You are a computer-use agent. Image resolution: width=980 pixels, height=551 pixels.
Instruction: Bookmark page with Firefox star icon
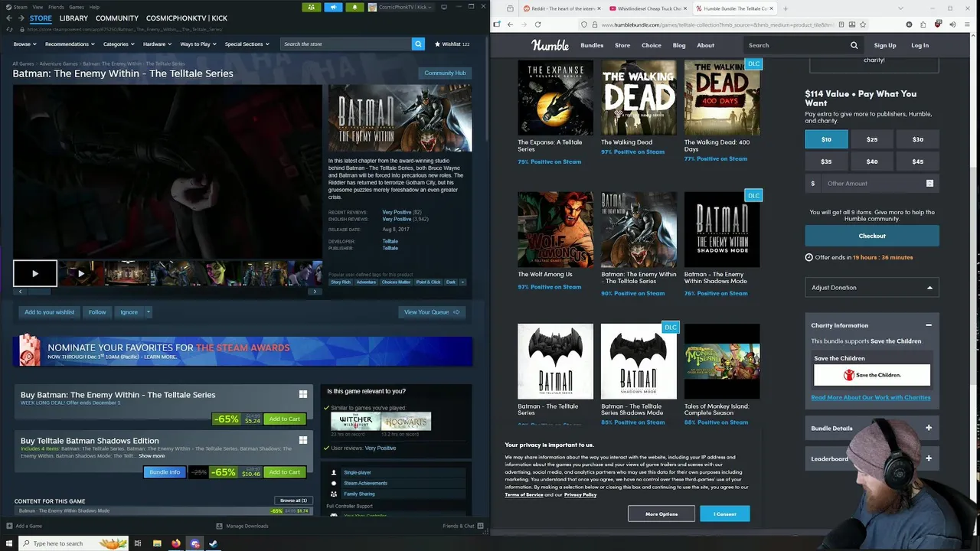coord(862,24)
